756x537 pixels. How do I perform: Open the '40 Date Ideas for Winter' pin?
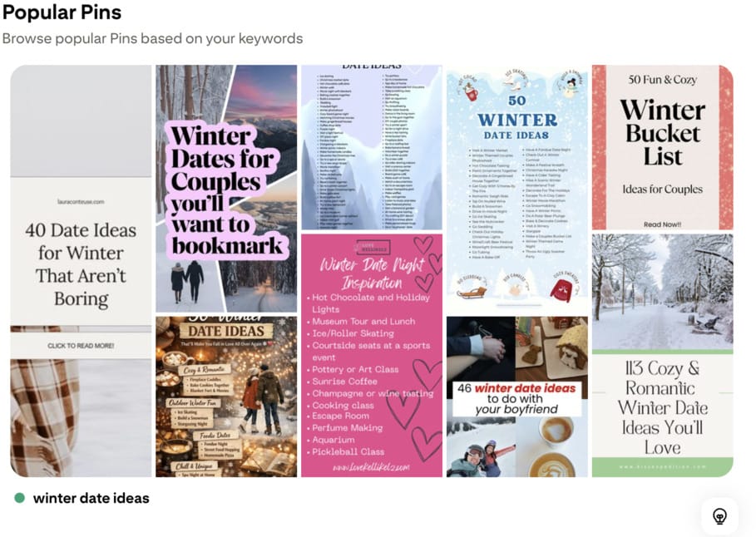point(81,271)
